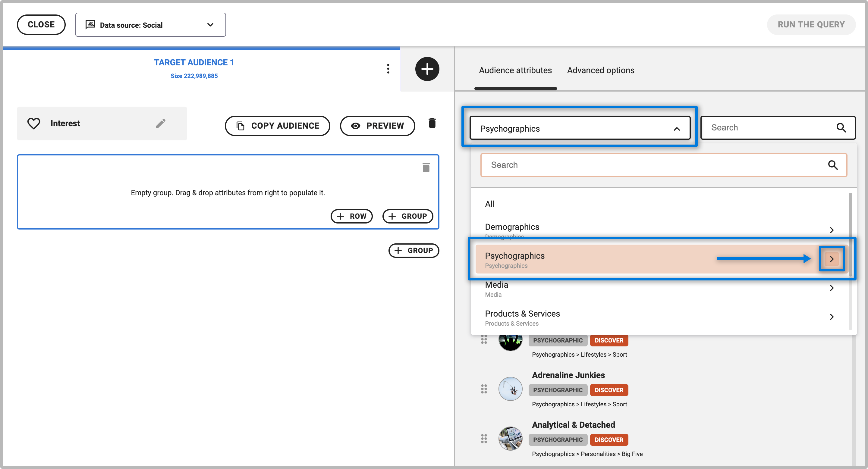The image size is (868, 469).
Task: Add a ROW to the empty group
Action: 351,216
